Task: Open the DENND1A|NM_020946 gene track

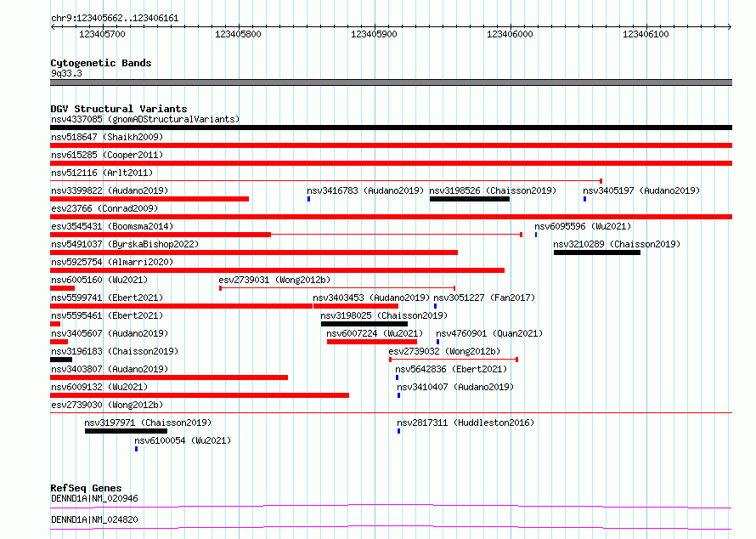Action: coord(391,506)
